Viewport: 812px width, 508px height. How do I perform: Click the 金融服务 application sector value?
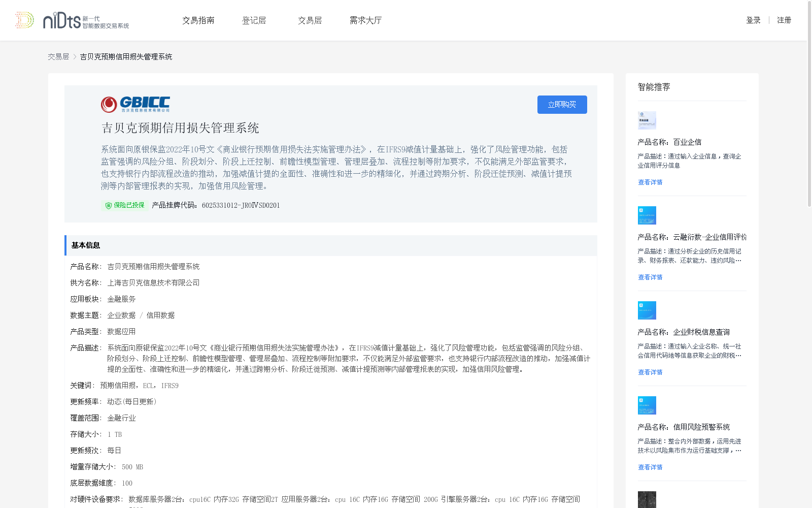point(121,299)
